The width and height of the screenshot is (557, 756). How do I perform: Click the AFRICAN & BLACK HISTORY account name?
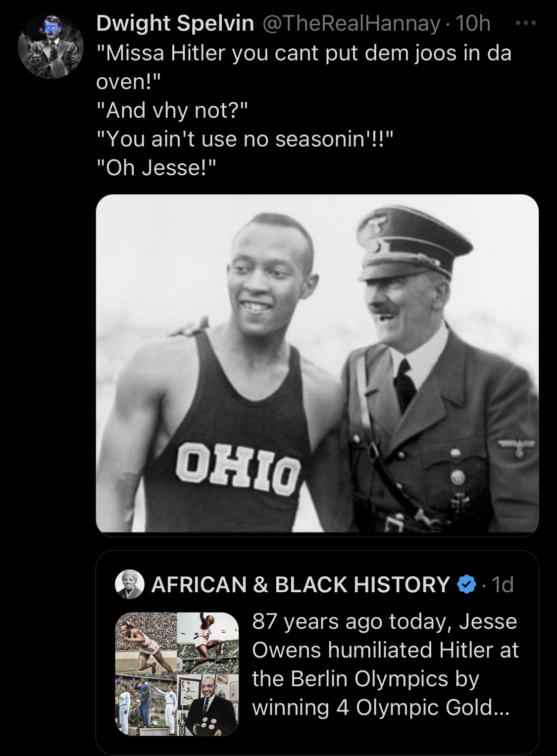[300, 584]
